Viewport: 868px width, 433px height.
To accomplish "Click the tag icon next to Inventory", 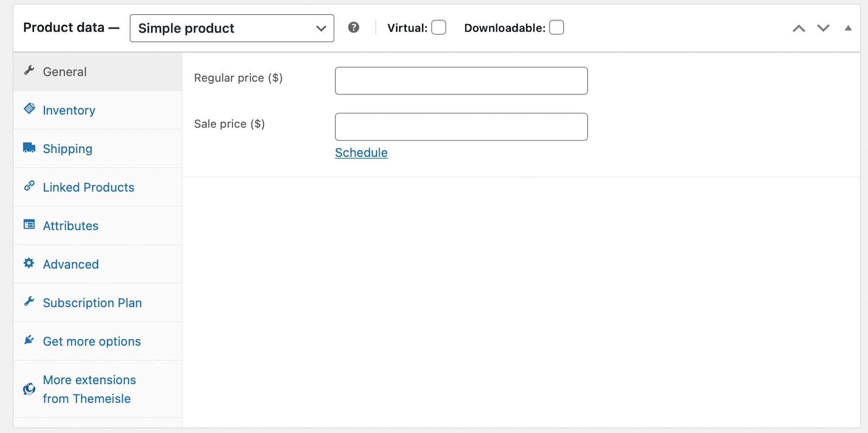I will 29,109.
